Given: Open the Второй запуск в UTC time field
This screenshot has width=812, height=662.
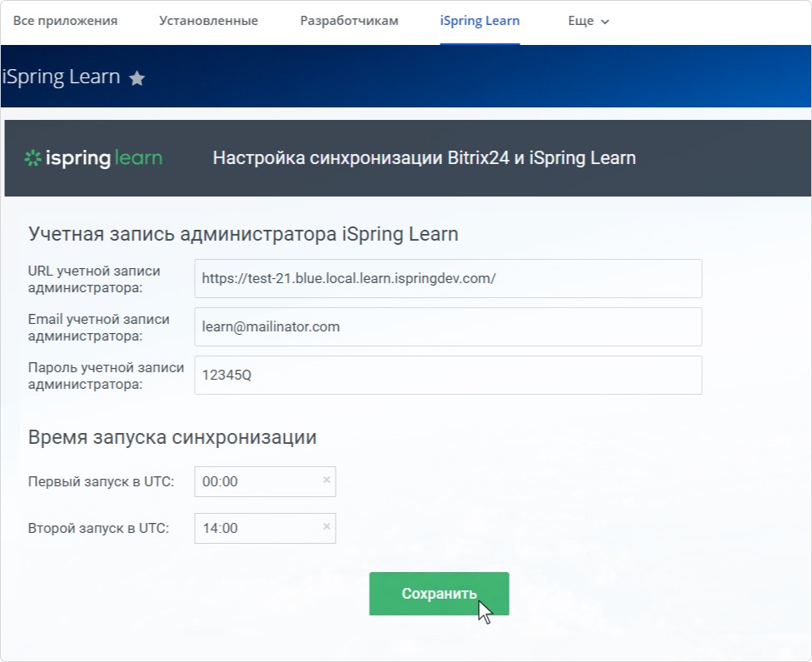Looking at the screenshot, I should pos(265,528).
